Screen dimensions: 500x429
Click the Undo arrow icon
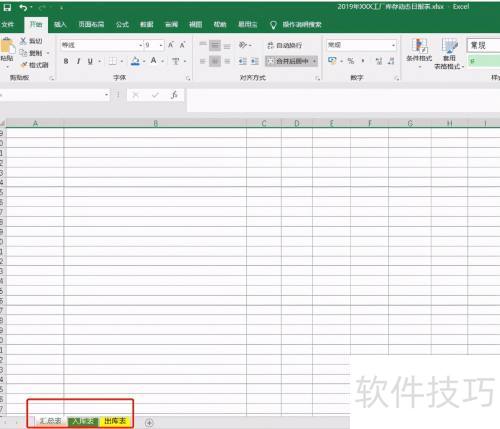click(23, 7)
